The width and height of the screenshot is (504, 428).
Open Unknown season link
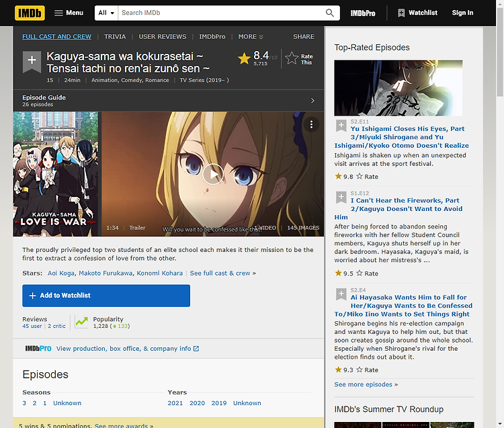coord(67,403)
